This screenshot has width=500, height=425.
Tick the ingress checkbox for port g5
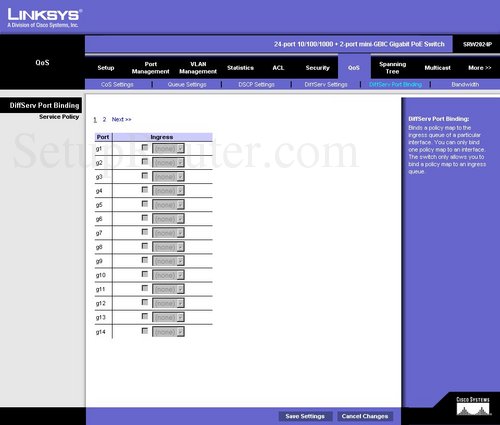click(145, 203)
